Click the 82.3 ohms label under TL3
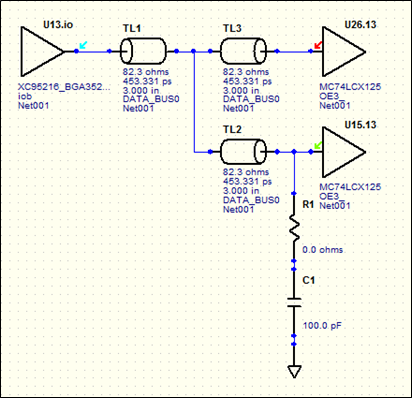The width and height of the screenshot is (412, 398). (x=246, y=72)
